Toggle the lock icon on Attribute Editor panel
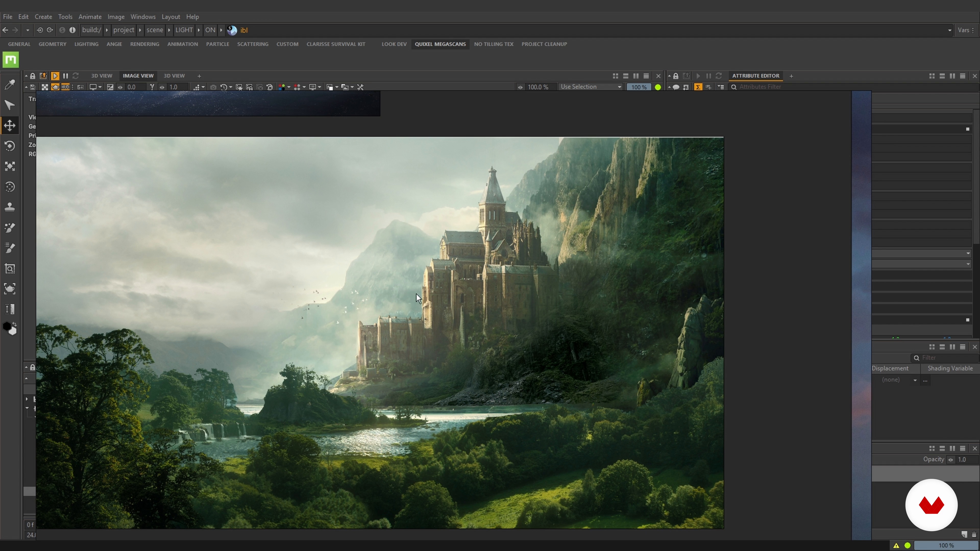The image size is (980, 551). (x=676, y=76)
